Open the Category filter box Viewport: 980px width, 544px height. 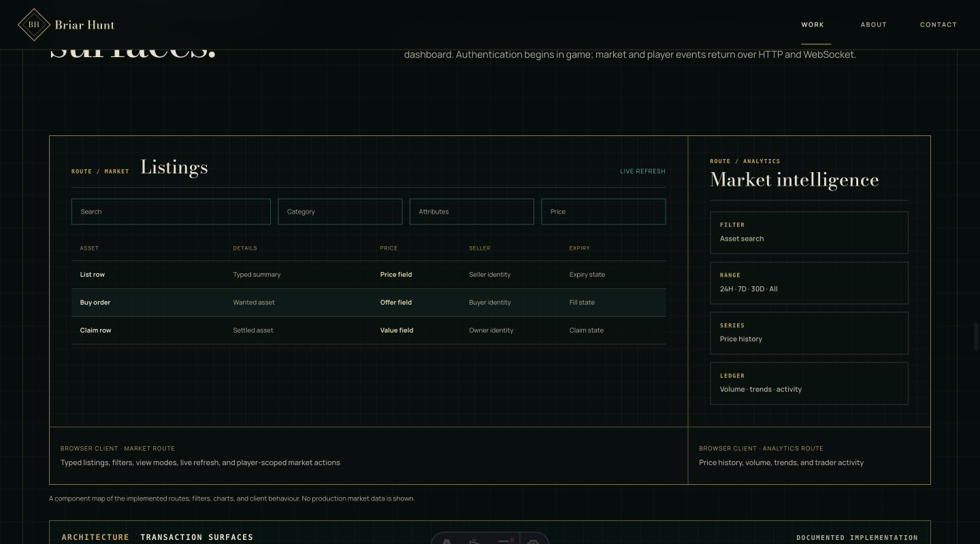point(340,211)
